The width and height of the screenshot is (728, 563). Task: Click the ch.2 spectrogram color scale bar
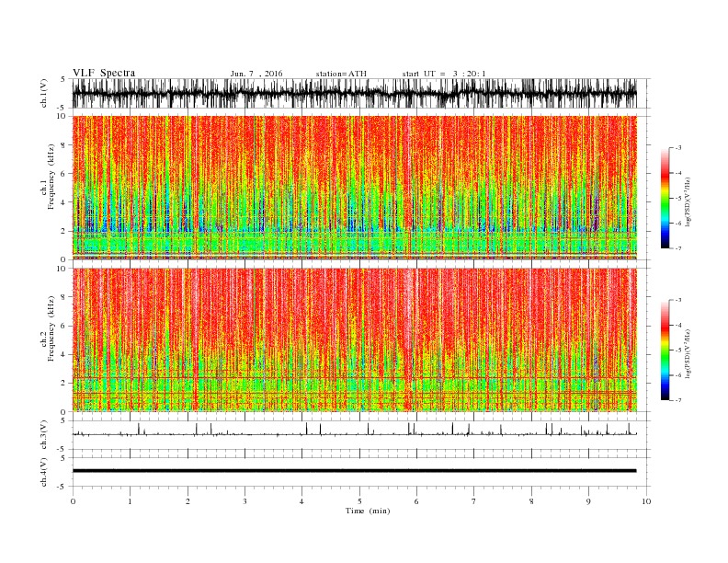[665, 350]
